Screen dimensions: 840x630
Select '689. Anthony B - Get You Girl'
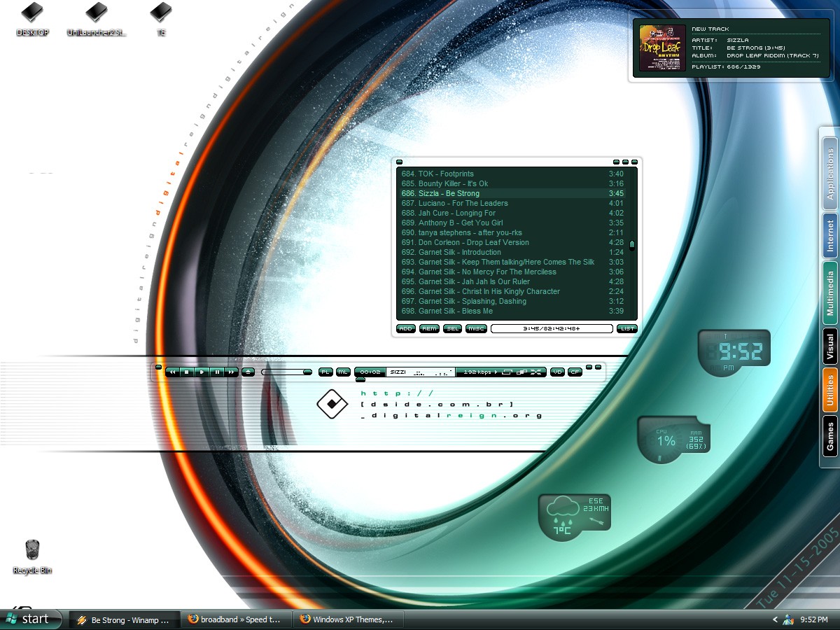click(x=512, y=223)
